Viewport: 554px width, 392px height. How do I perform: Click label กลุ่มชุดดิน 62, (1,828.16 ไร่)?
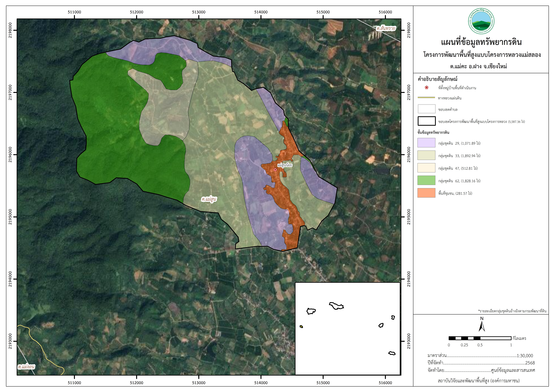click(459, 181)
